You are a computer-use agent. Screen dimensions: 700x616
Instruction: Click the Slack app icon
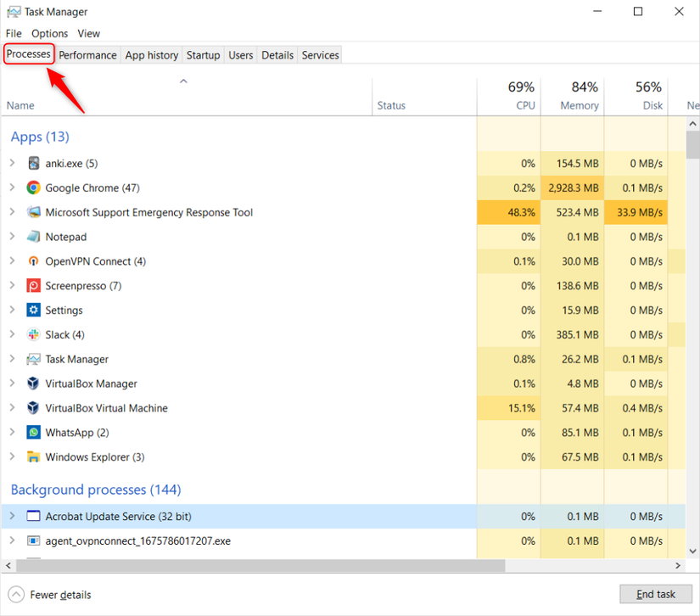(32, 334)
